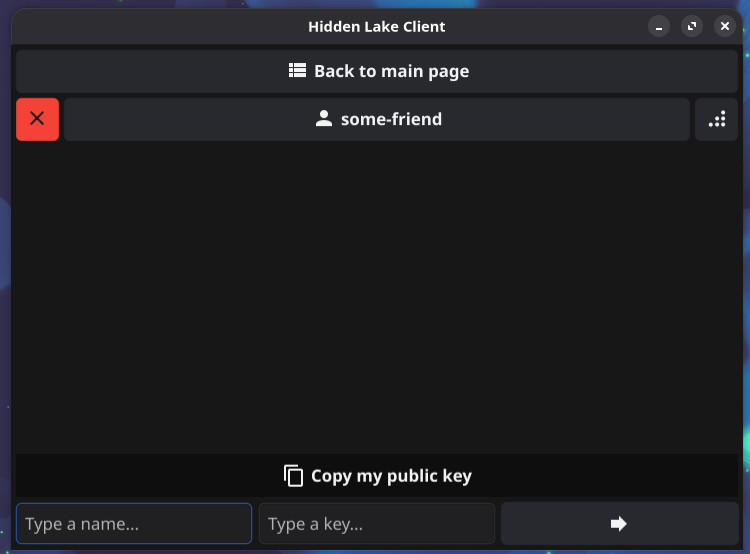Focus the Type a name field

click(134, 524)
